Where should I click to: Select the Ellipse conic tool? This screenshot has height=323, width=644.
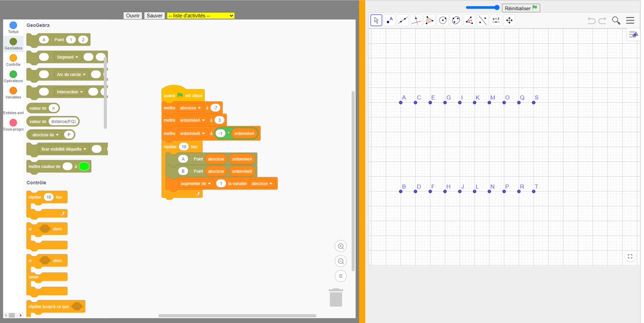pyautogui.click(x=456, y=20)
